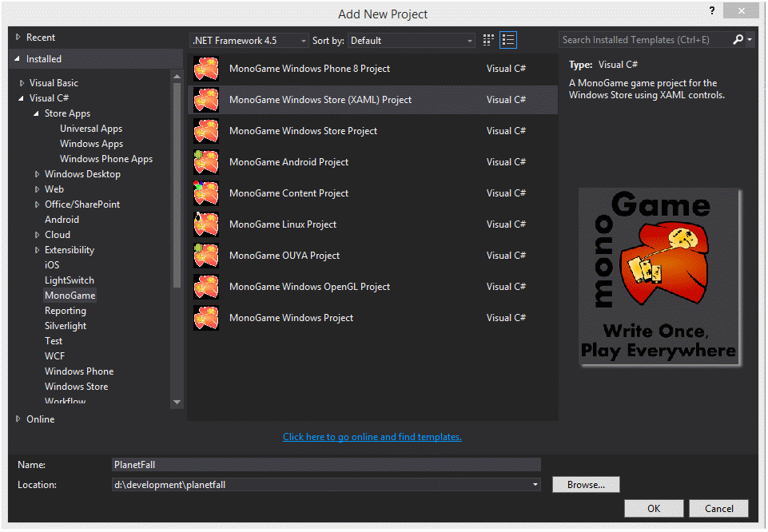Collapse the Store Apps node

[36, 113]
